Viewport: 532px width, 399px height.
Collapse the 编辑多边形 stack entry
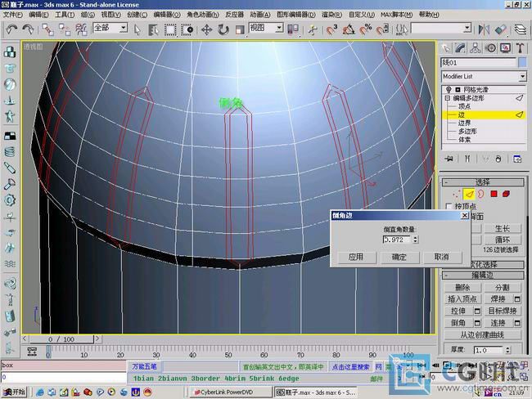point(448,98)
